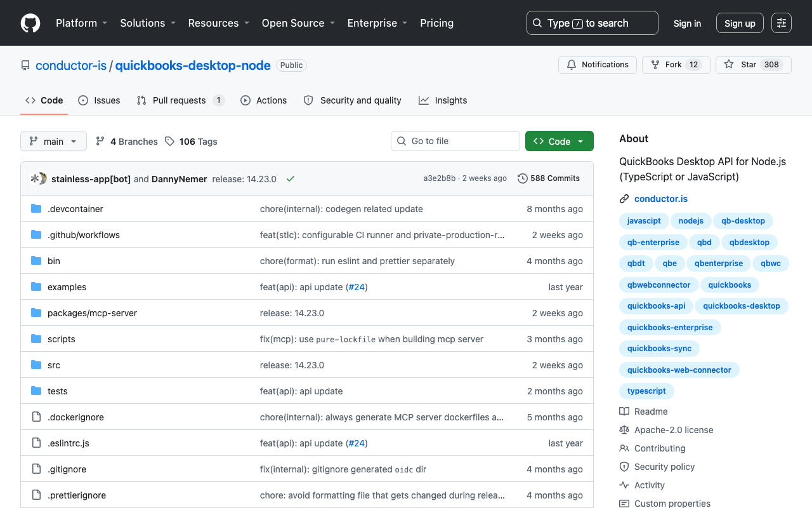Expand the Solutions menu

147,23
